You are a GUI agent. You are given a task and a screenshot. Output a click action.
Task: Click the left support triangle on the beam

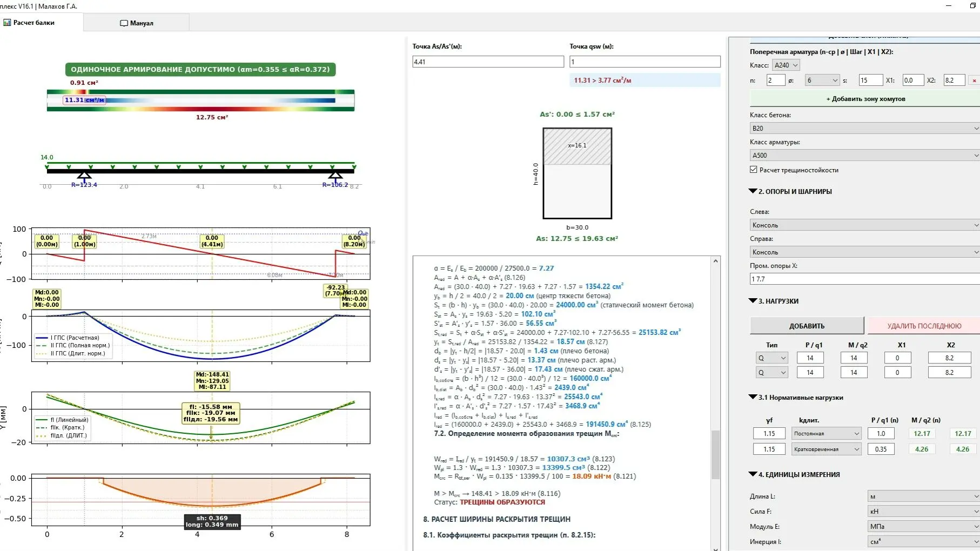[x=84, y=176]
